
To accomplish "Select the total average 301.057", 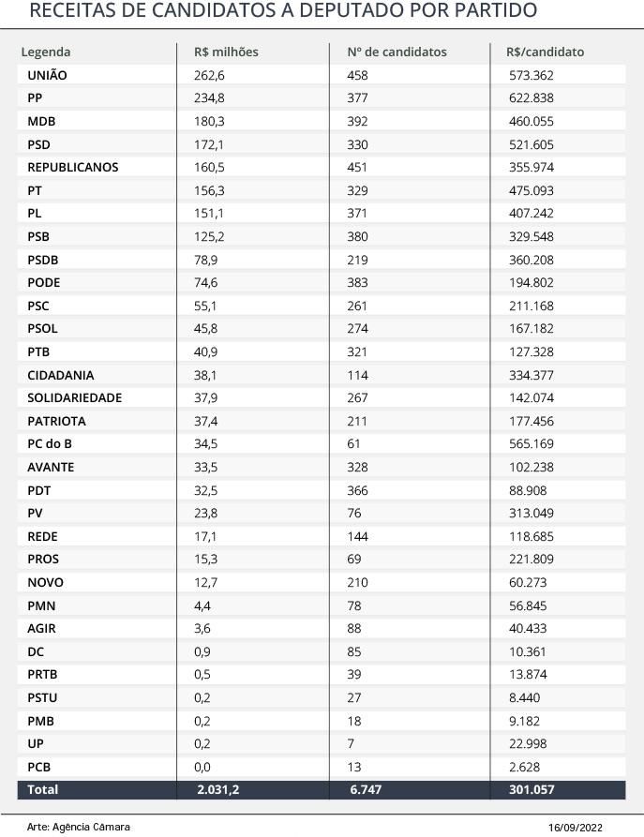I will coord(532,789).
